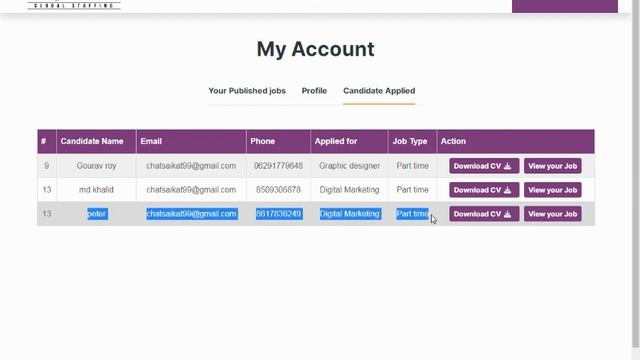Viewport: 640px width, 360px height.
Task: View your Job for peter
Action: point(553,214)
